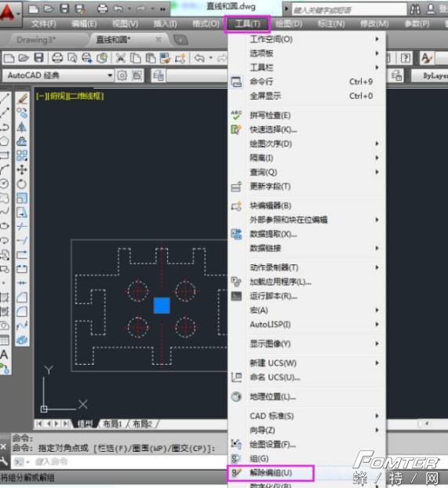Expand the 工具栏 submenu
448x488 pixels.
pos(307,67)
